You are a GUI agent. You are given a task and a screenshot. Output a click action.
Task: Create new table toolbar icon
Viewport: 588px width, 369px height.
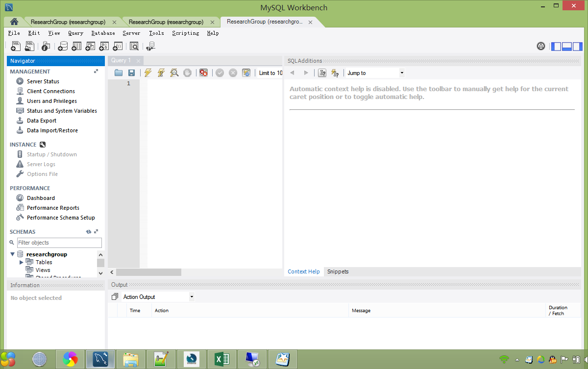[76, 46]
